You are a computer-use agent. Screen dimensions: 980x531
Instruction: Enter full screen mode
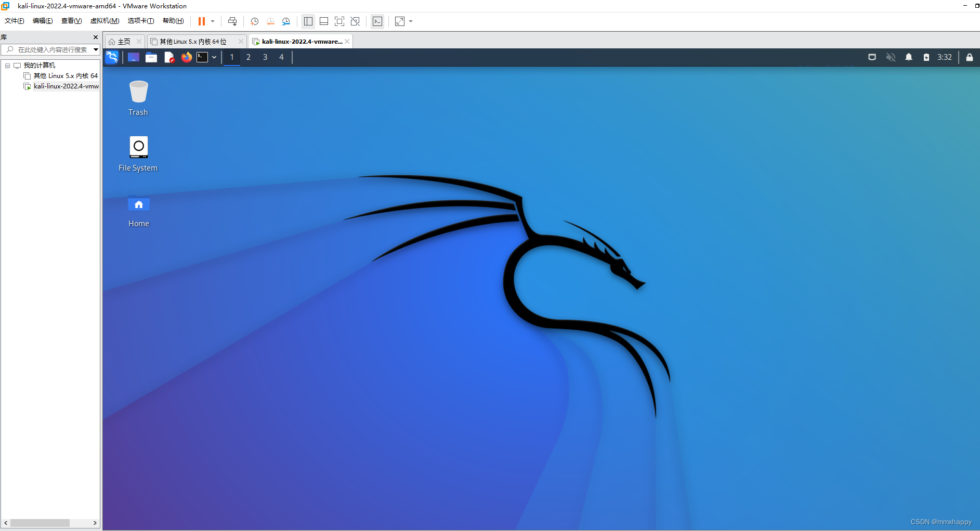point(339,21)
